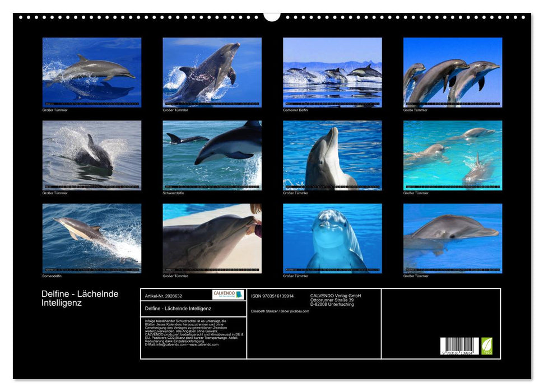The height and width of the screenshot is (392, 544).
Task: Click the Artikel-Nr. 2028632 label
Action: [164, 296]
